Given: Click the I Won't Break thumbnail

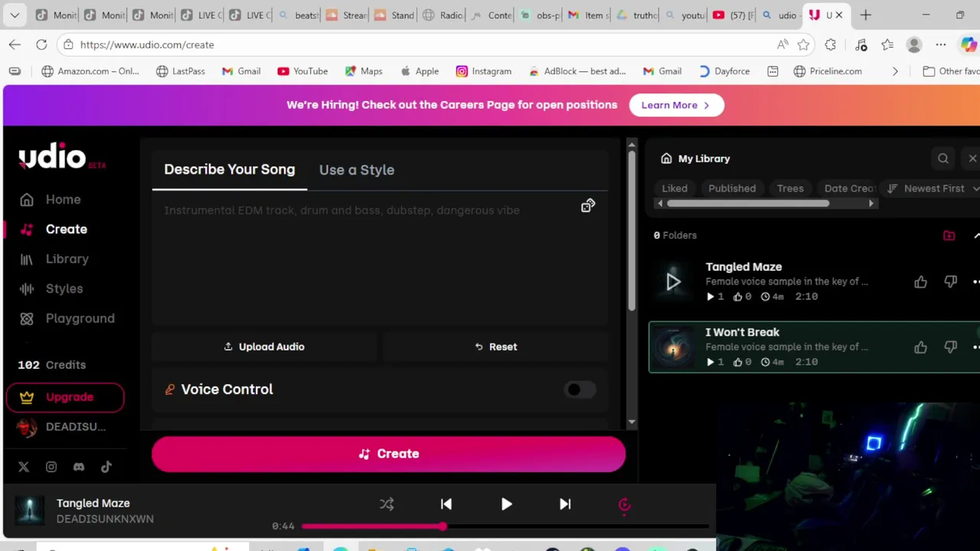Looking at the screenshot, I should [673, 347].
